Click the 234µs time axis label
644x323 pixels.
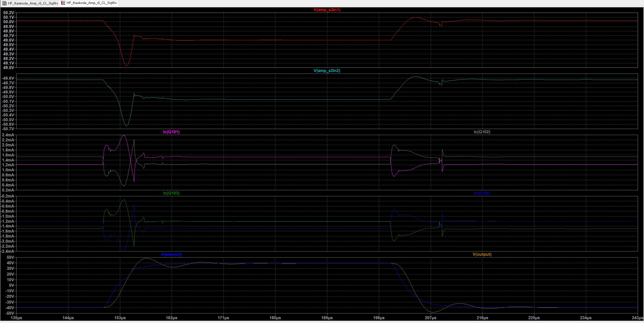(586, 318)
